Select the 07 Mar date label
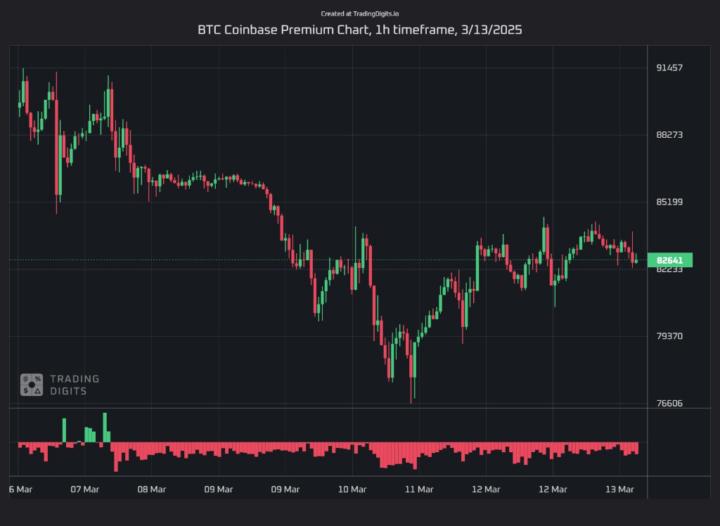Screen dimensions: 720x526 84,489
